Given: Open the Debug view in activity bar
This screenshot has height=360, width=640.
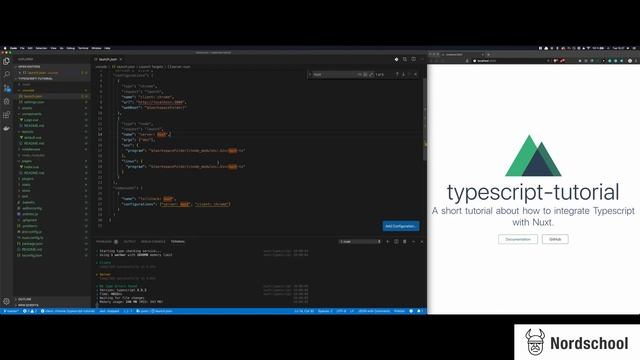Looking at the screenshot, I should point(7,101).
